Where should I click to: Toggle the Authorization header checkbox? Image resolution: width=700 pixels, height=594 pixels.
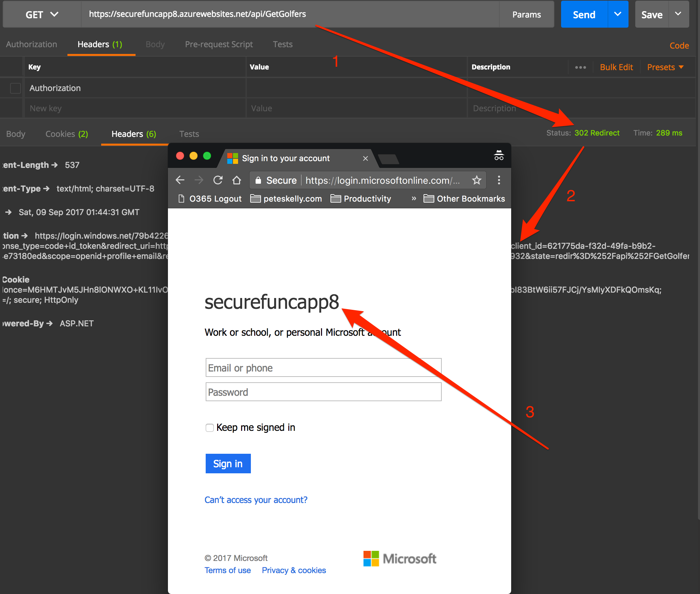click(15, 88)
